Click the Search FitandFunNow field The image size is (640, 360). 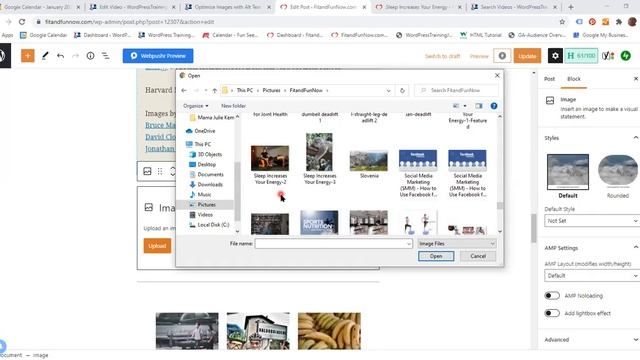(456, 90)
